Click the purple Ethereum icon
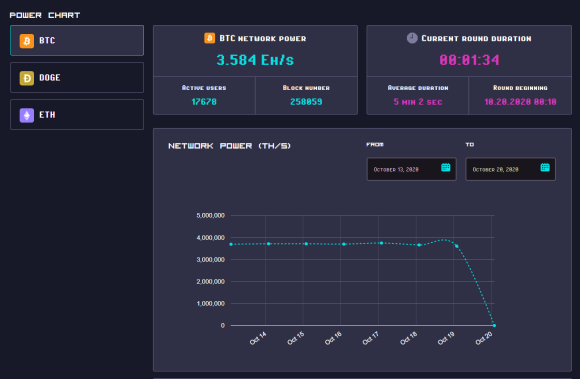 [x=27, y=115]
